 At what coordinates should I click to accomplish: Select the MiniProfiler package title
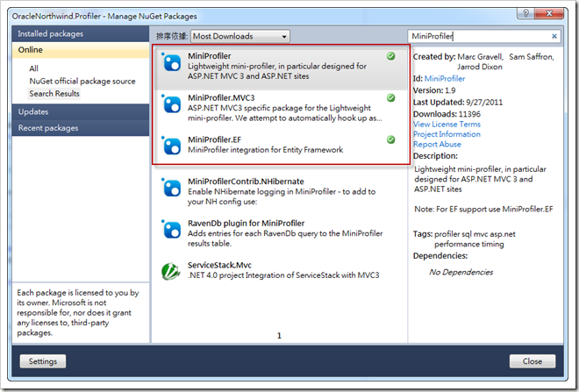210,56
